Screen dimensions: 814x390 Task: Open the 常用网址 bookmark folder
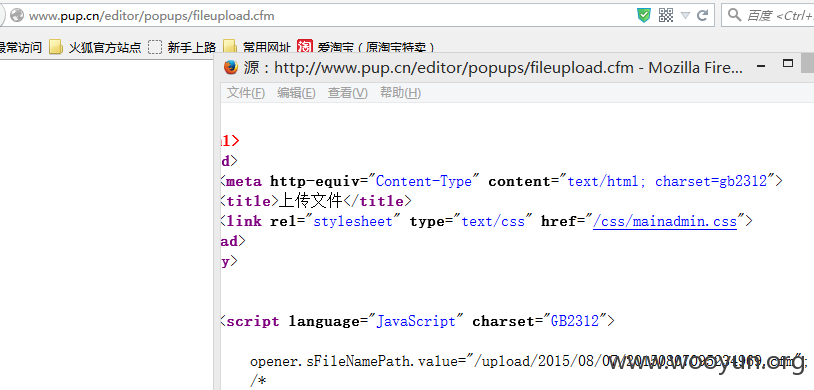click(x=256, y=47)
